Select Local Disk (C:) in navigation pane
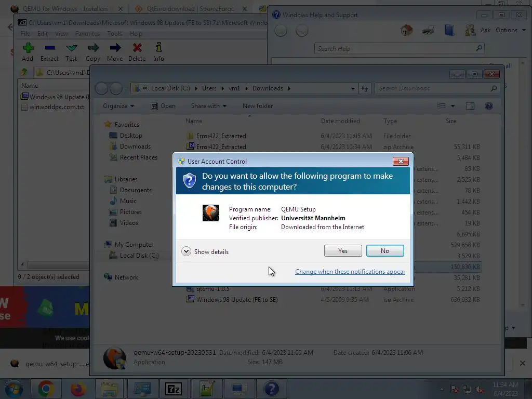The image size is (532, 399). [134, 256]
